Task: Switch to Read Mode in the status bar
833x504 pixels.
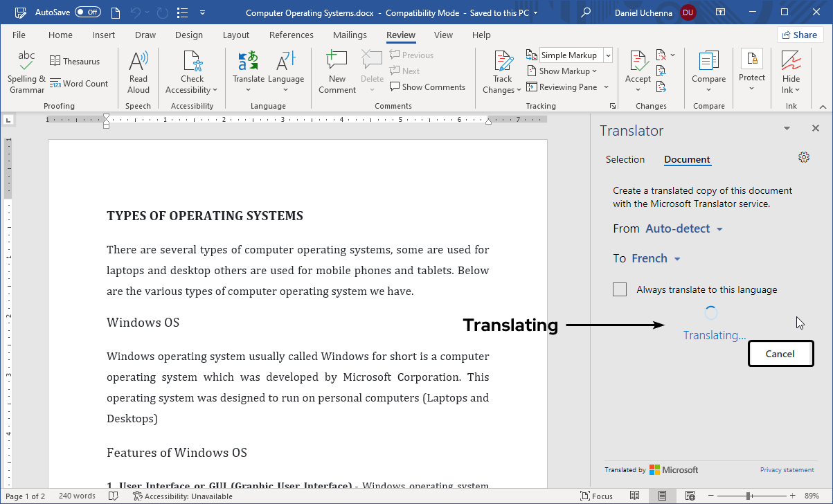Action: (x=635, y=496)
